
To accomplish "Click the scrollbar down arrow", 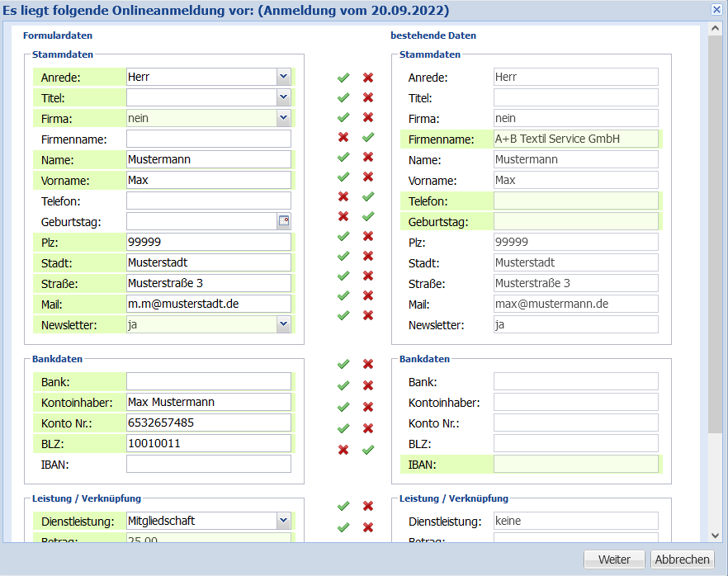I will (715, 536).
